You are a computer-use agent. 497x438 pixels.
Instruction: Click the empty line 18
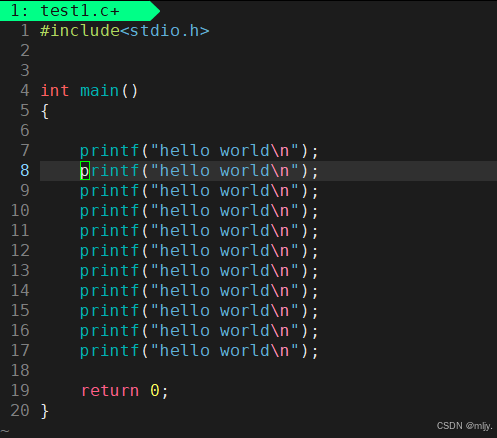click(268, 371)
